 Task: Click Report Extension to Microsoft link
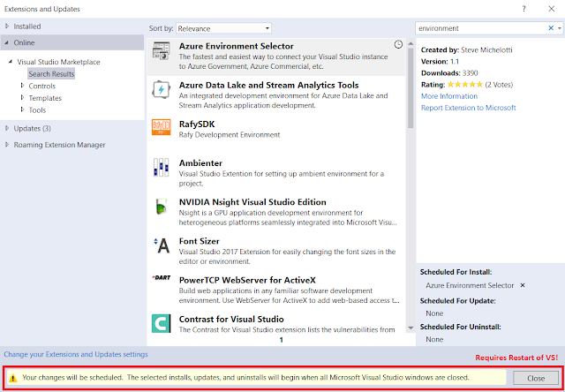click(469, 108)
